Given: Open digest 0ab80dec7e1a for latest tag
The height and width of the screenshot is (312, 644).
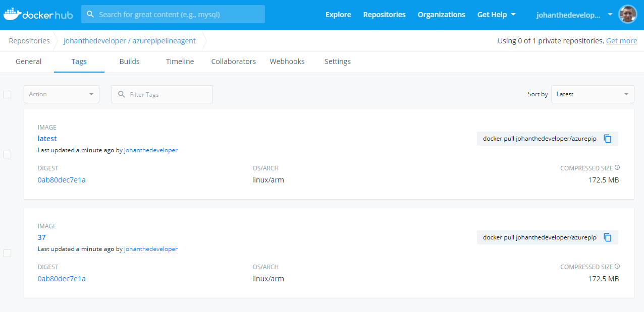Looking at the screenshot, I should (62, 180).
